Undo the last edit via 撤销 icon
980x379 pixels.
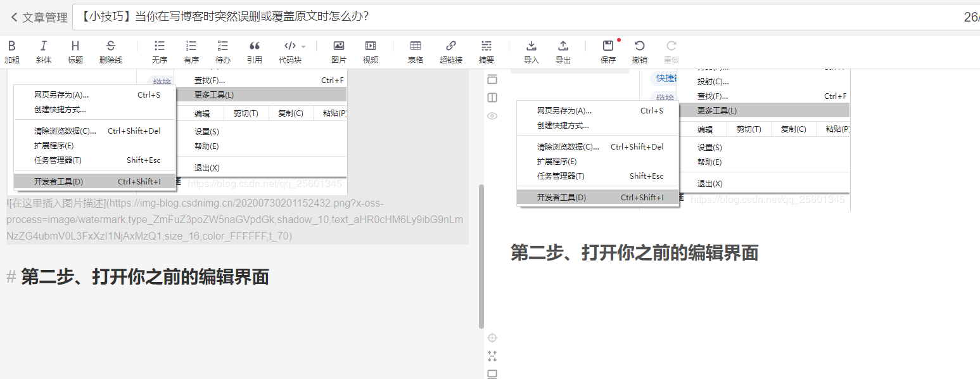click(x=639, y=51)
